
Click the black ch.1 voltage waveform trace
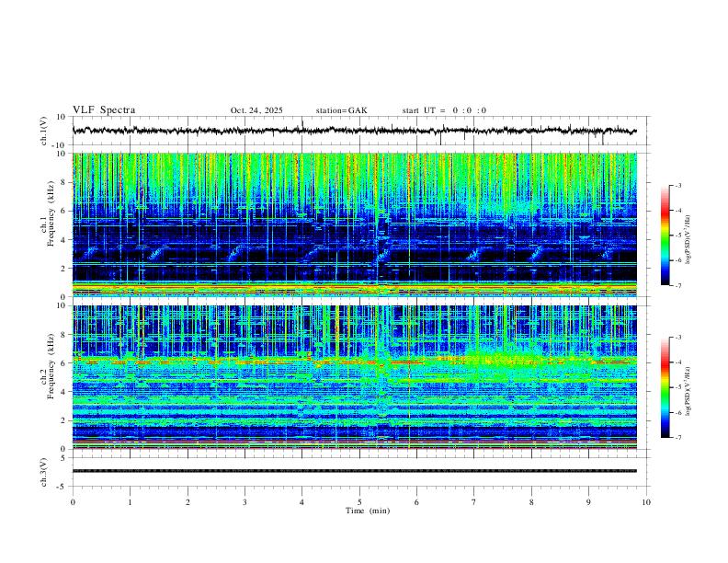(354, 131)
